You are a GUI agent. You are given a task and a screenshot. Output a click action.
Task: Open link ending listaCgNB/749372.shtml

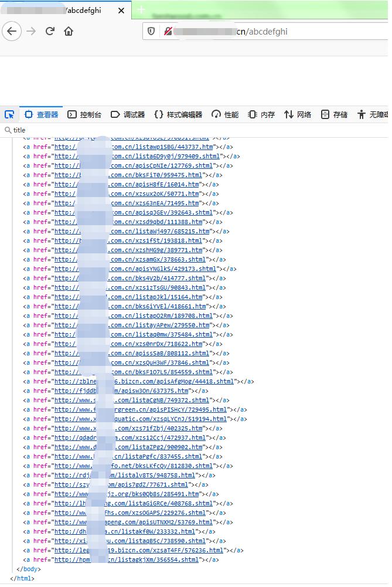tap(132, 400)
